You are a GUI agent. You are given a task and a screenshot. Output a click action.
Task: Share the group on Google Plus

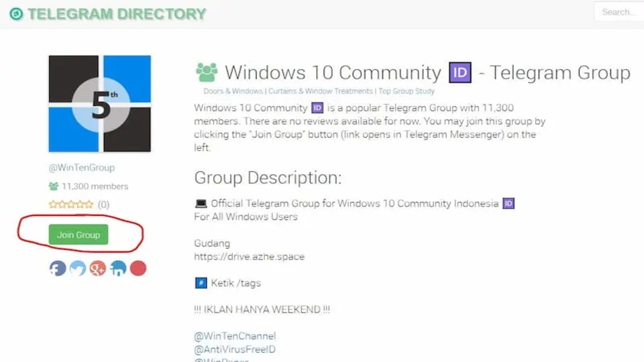[x=98, y=268]
